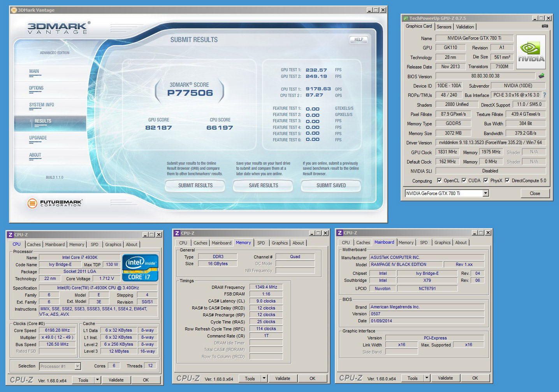The image size is (559, 392).
Task: Click the GPU-Z title bar app icon
Action: [x=406, y=18]
